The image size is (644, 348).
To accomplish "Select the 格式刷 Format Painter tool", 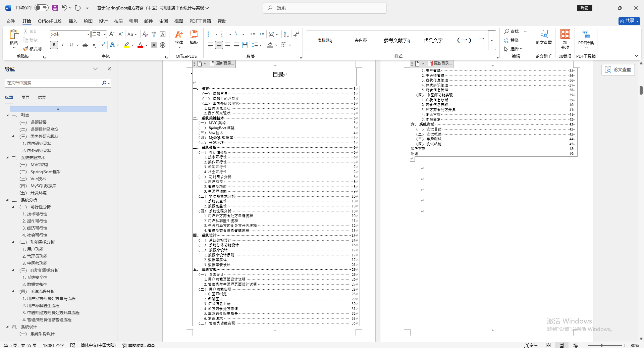I will [x=32, y=48].
